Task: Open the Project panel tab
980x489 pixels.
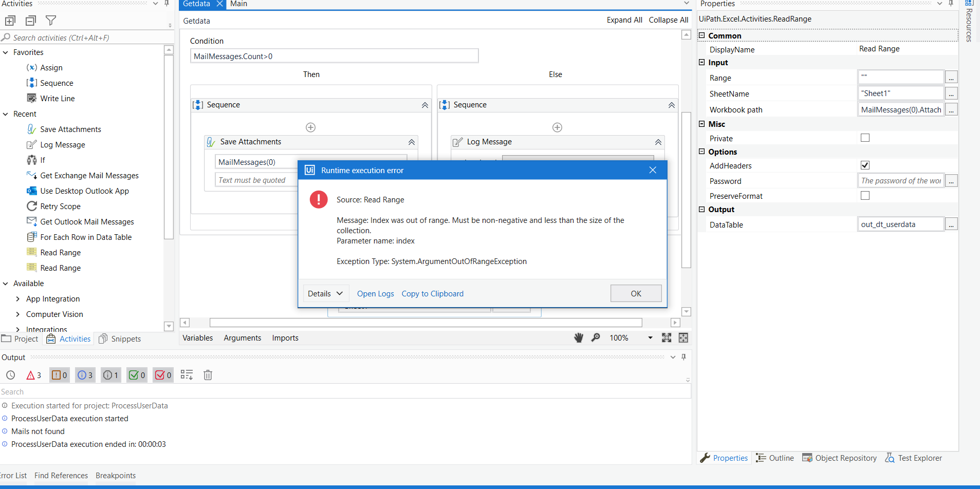Action: pos(21,339)
